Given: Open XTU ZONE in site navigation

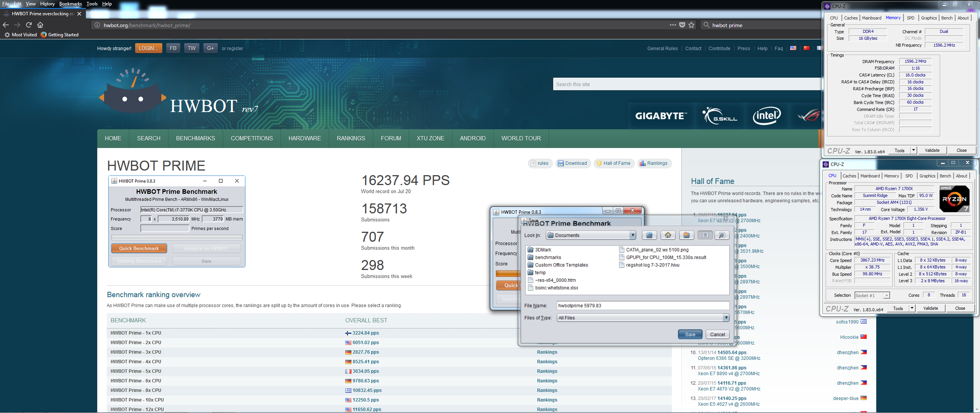Looking at the screenshot, I should point(431,138).
